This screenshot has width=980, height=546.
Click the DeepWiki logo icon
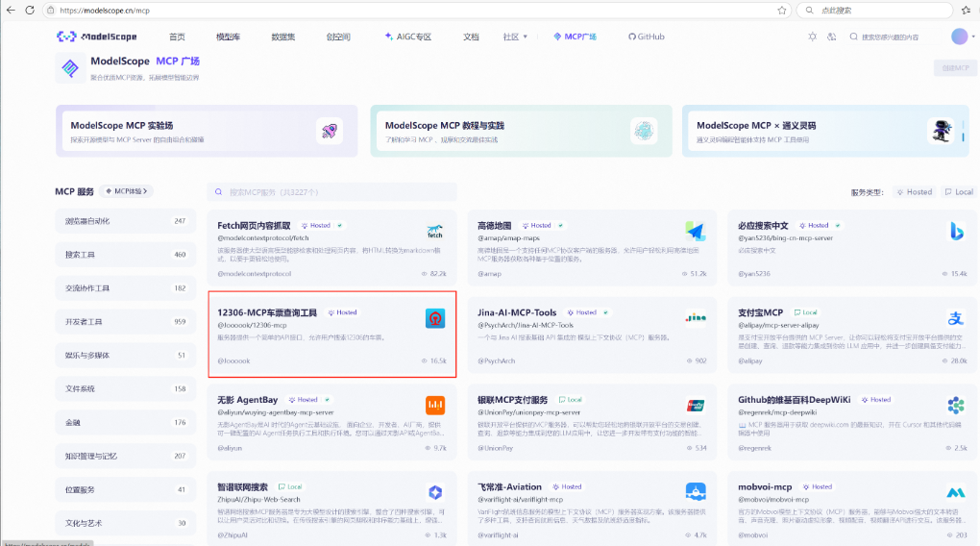click(956, 406)
